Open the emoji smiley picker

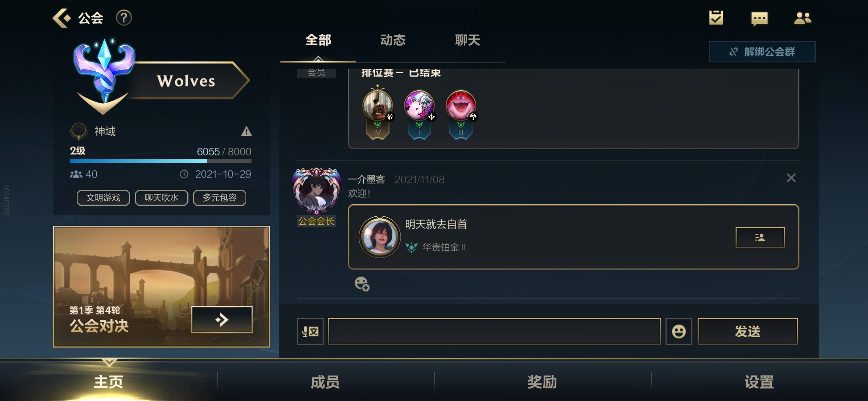click(678, 331)
